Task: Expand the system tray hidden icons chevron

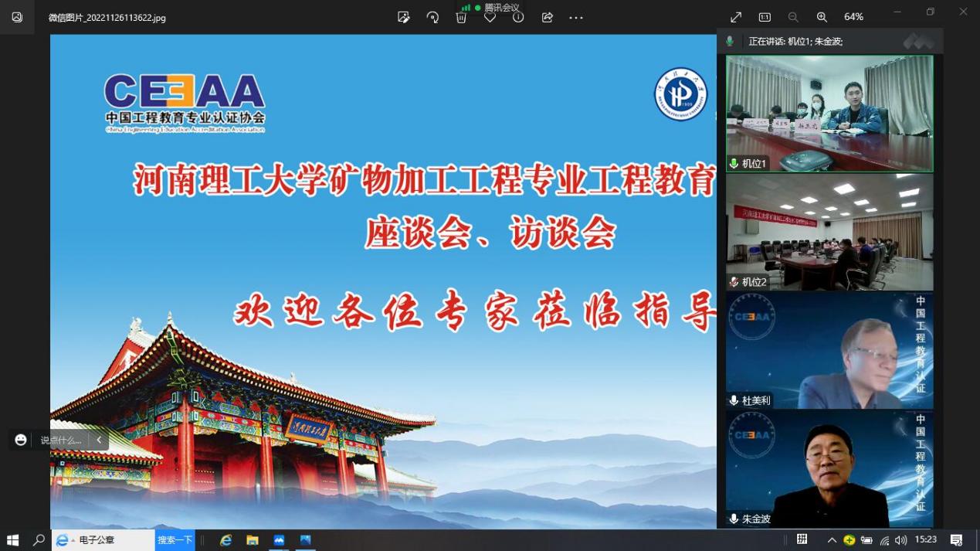Action: point(832,540)
